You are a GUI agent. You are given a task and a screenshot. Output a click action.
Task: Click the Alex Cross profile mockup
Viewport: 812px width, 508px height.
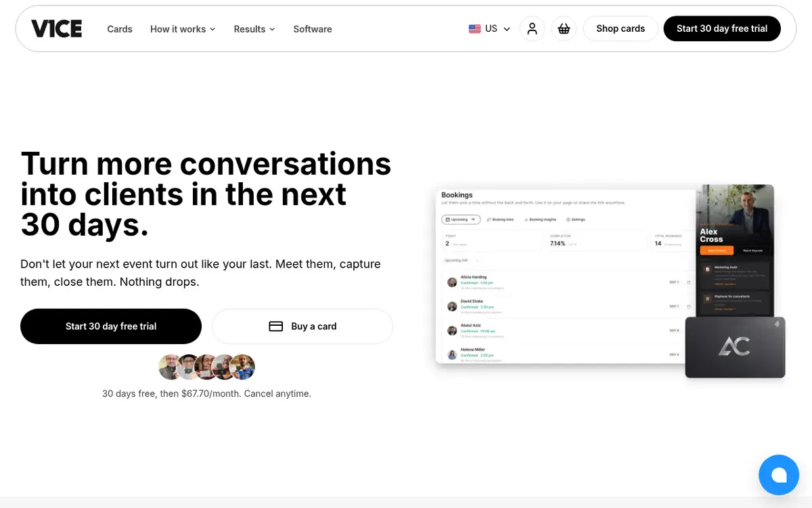[x=735, y=251]
